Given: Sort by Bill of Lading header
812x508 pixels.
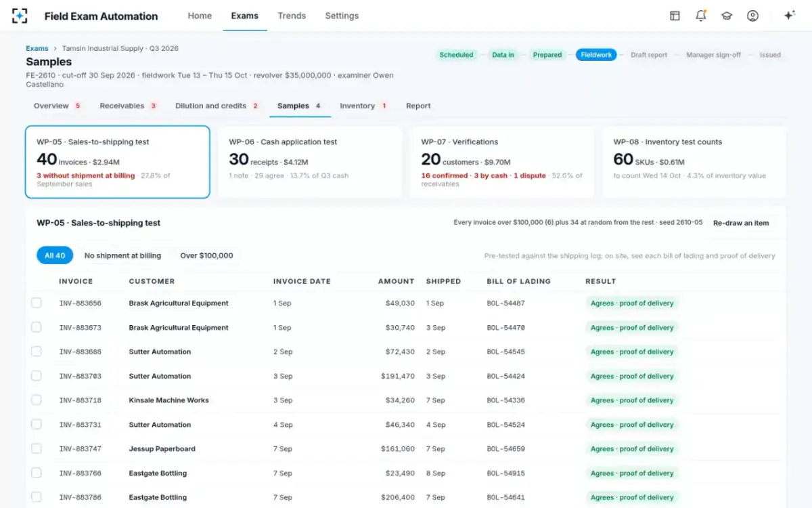Looking at the screenshot, I should tap(518, 281).
